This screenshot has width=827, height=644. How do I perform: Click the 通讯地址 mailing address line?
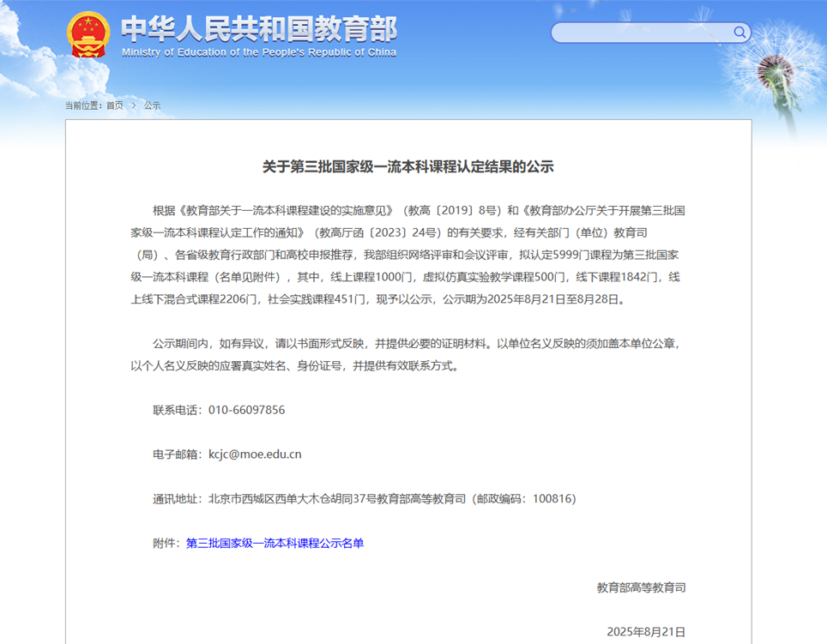point(364,499)
